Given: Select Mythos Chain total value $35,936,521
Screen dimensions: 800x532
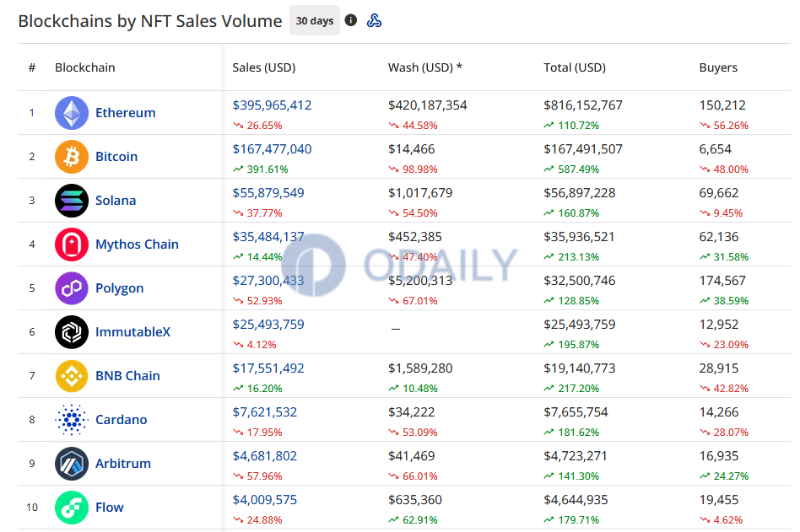Looking at the screenshot, I should 579,236.
